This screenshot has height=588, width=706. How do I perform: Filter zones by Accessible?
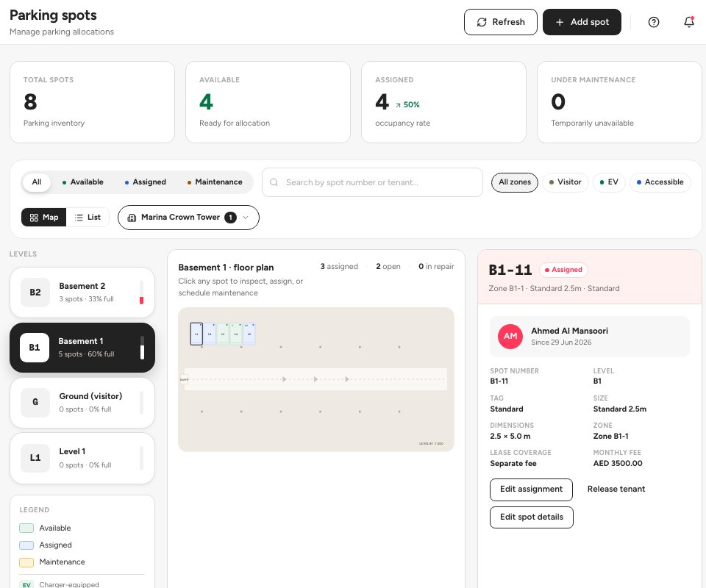(660, 182)
